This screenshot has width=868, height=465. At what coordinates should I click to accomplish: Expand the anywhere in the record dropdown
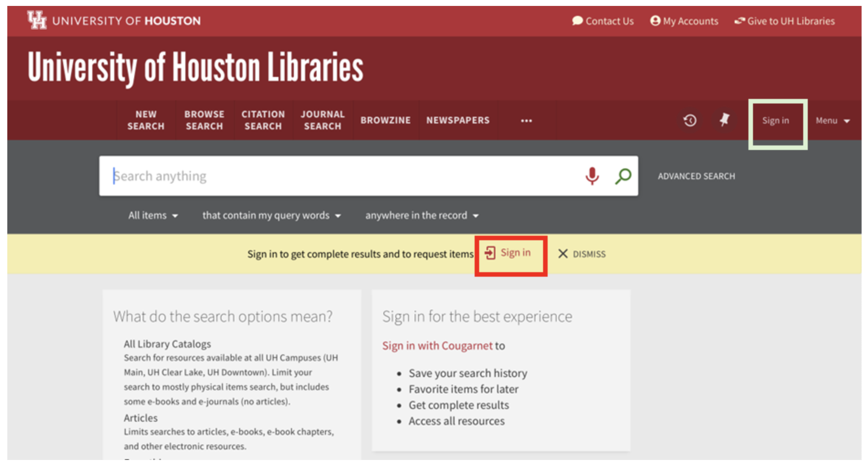(x=422, y=215)
